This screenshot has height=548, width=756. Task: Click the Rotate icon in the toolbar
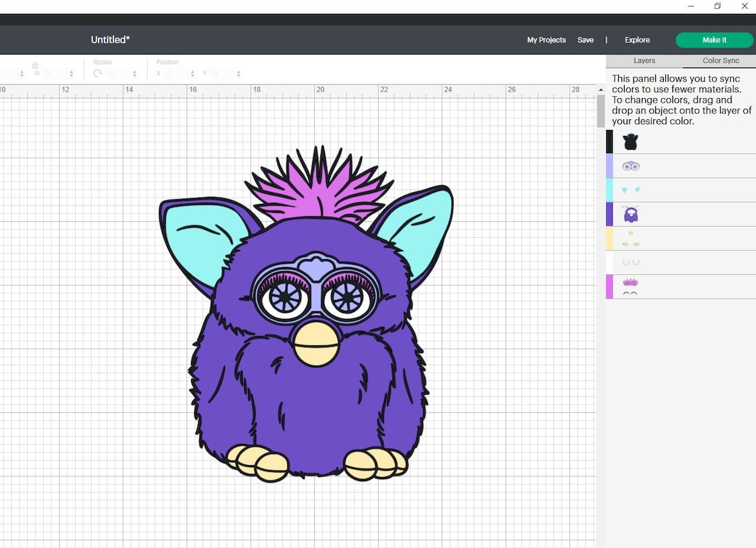click(x=98, y=73)
